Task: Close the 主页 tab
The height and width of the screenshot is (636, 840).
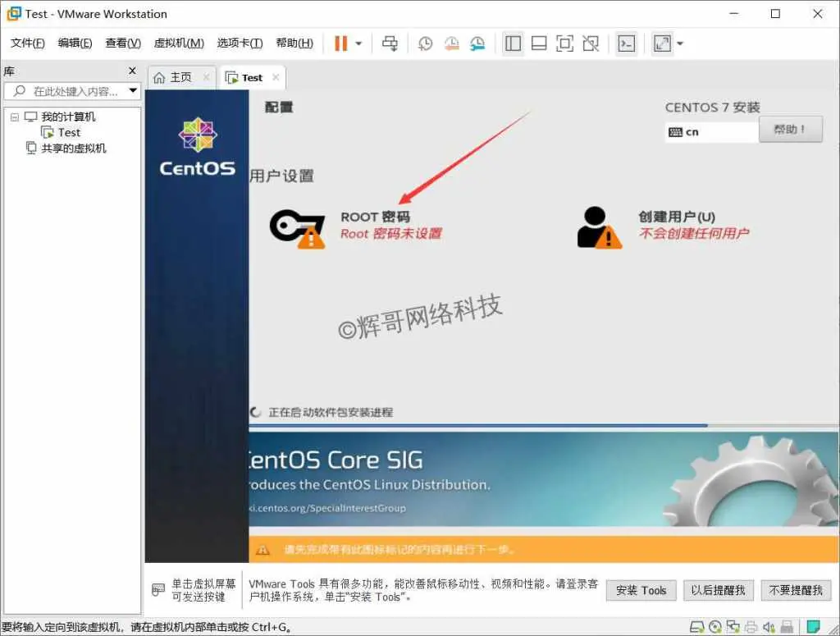Action: [206, 77]
